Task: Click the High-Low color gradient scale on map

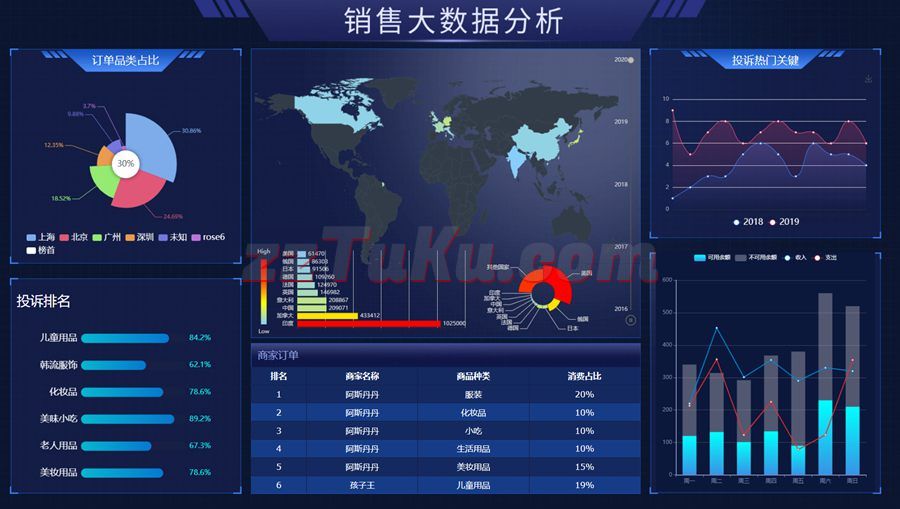Action: point(263,291)
